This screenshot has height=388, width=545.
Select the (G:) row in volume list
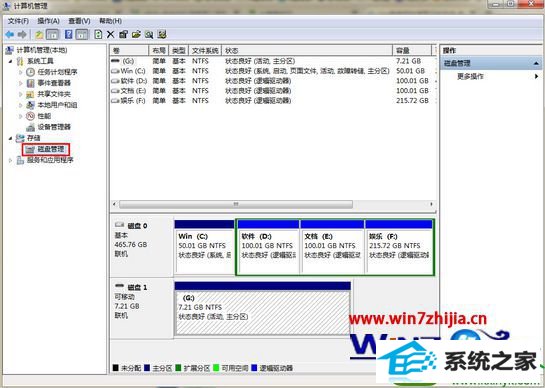click(273, 61)
